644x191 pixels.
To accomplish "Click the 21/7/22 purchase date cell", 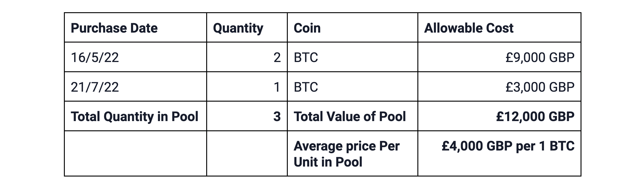I will 95,87.
